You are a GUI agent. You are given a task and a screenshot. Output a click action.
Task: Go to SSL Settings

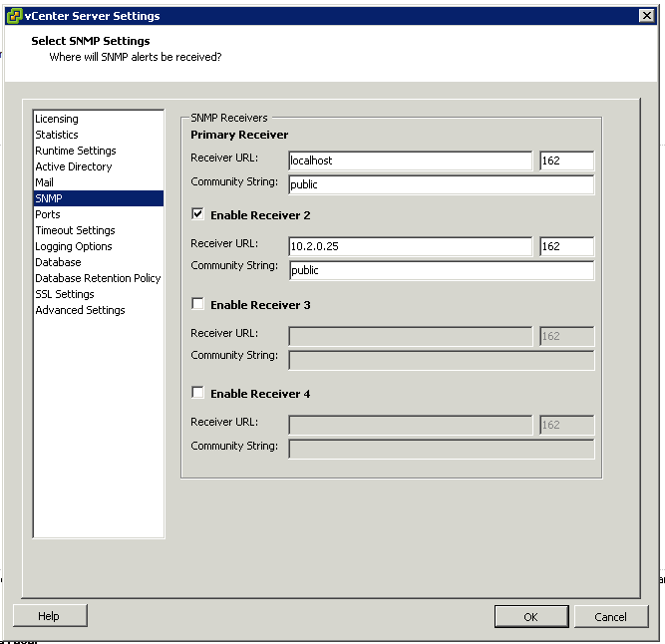point(98,294)
